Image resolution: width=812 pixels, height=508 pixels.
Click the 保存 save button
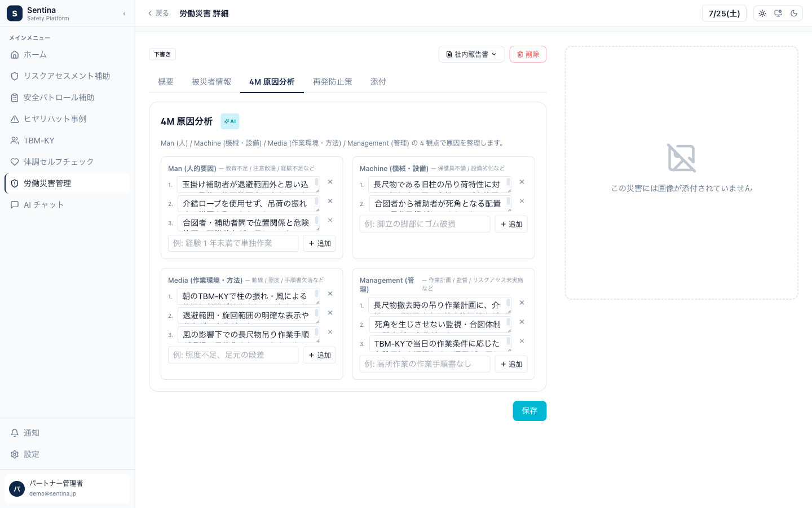click(x=529, y=411)
